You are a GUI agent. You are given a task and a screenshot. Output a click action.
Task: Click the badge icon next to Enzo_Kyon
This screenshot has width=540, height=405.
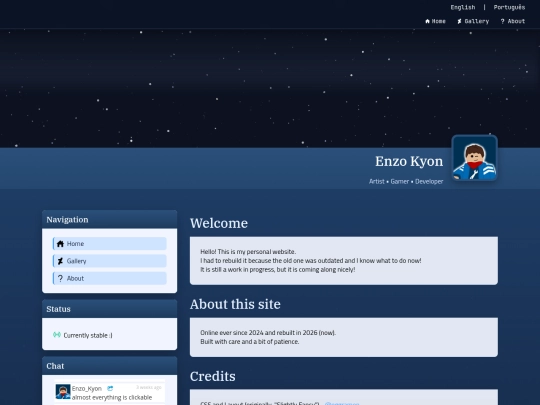[110, 388]
